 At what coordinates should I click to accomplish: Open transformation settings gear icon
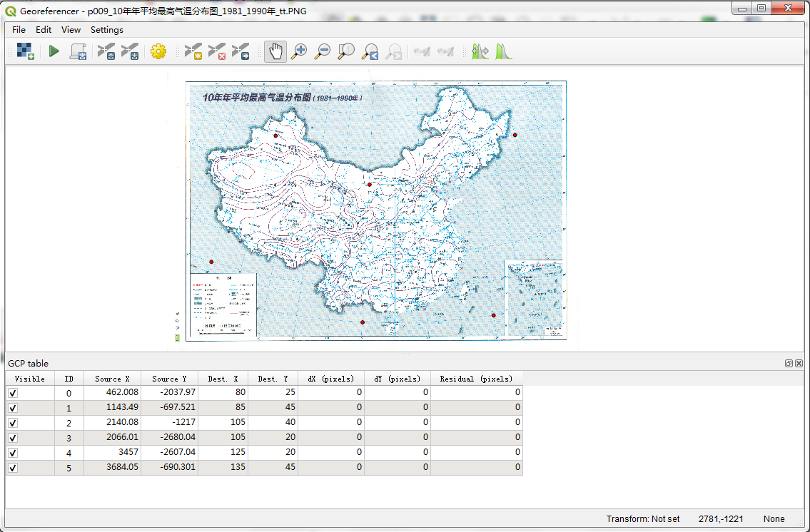[x=158, y=51]
